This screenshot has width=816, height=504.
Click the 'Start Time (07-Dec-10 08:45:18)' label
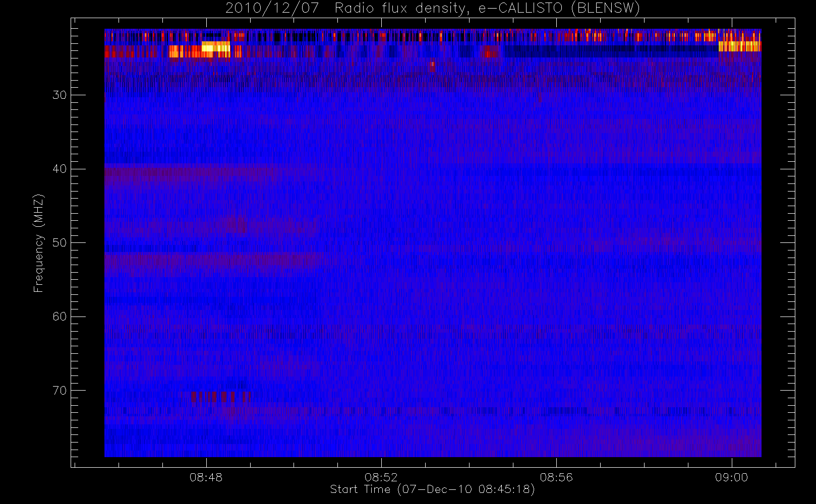pyautogui.click(x=433, y=489)
